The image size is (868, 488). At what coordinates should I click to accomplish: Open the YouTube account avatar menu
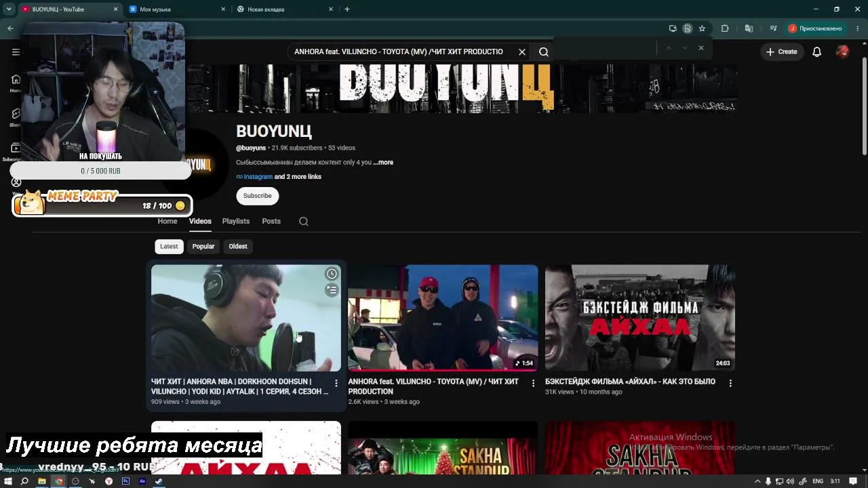pos(843,52)
